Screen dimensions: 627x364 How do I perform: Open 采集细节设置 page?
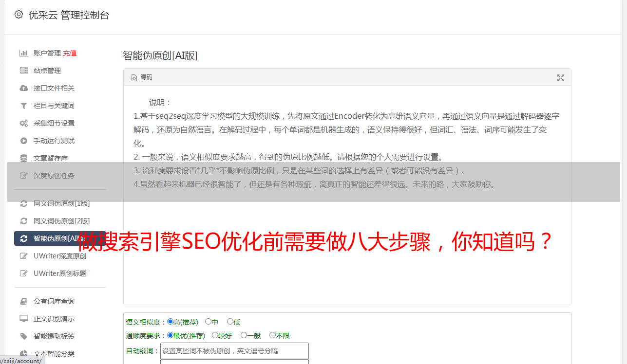coord(54,123)
